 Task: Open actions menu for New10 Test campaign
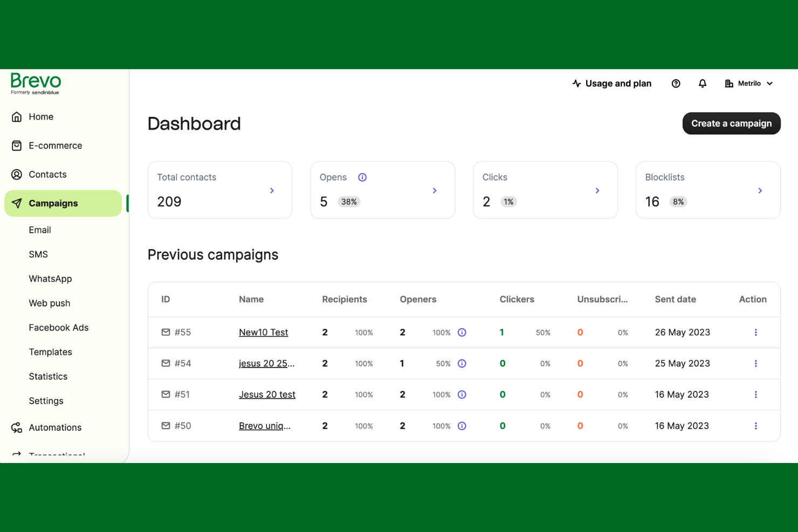coord(755,333)
